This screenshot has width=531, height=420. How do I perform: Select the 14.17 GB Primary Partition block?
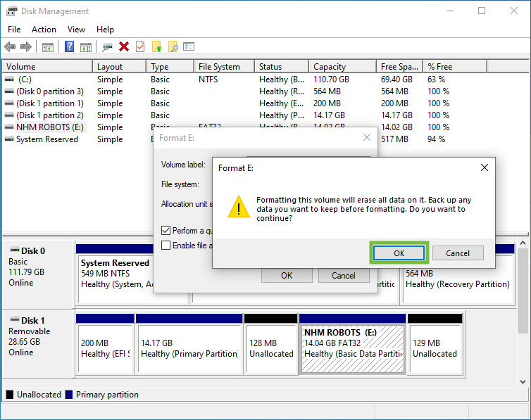click(x=189, y=343)
